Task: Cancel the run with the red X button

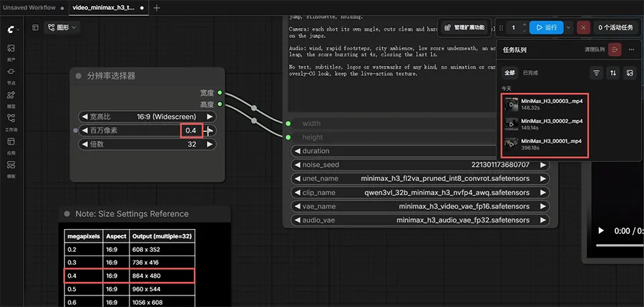Action: (x=583, y=28)
